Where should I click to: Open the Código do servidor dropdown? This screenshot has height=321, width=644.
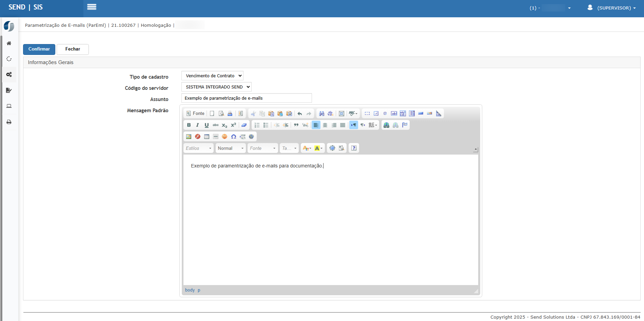click(216, 87)
